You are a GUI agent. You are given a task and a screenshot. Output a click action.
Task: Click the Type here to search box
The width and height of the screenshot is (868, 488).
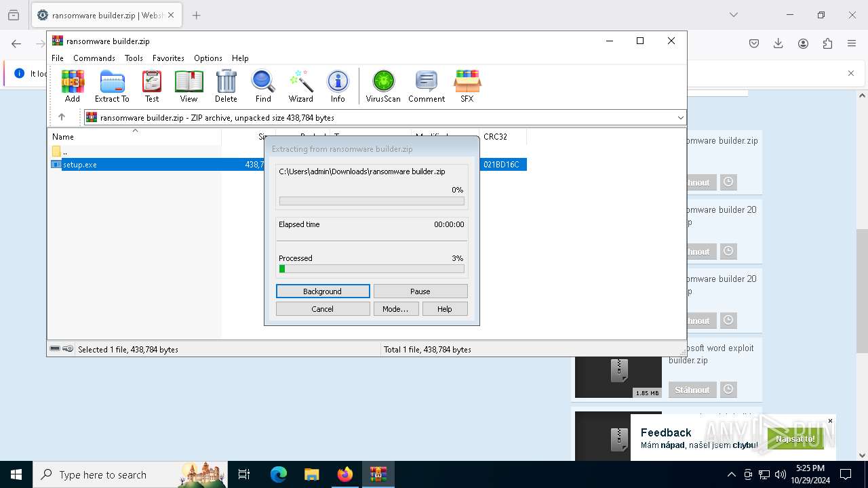tap(130, 474)
